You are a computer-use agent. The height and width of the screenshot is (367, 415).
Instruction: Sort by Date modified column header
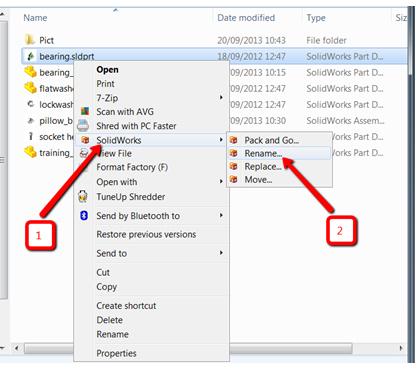[x=246, y=18]
